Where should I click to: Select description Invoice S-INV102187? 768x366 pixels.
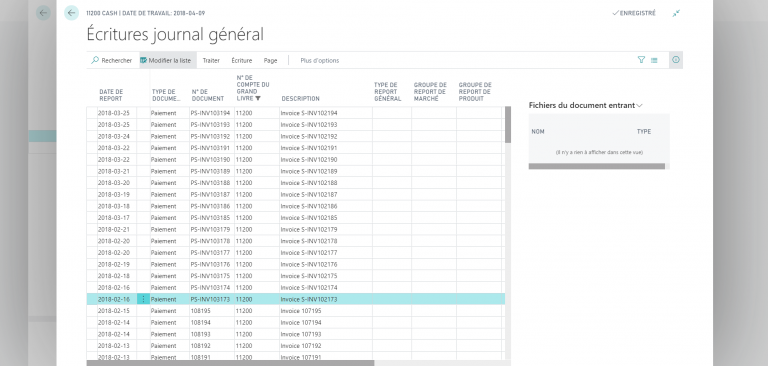326,195
